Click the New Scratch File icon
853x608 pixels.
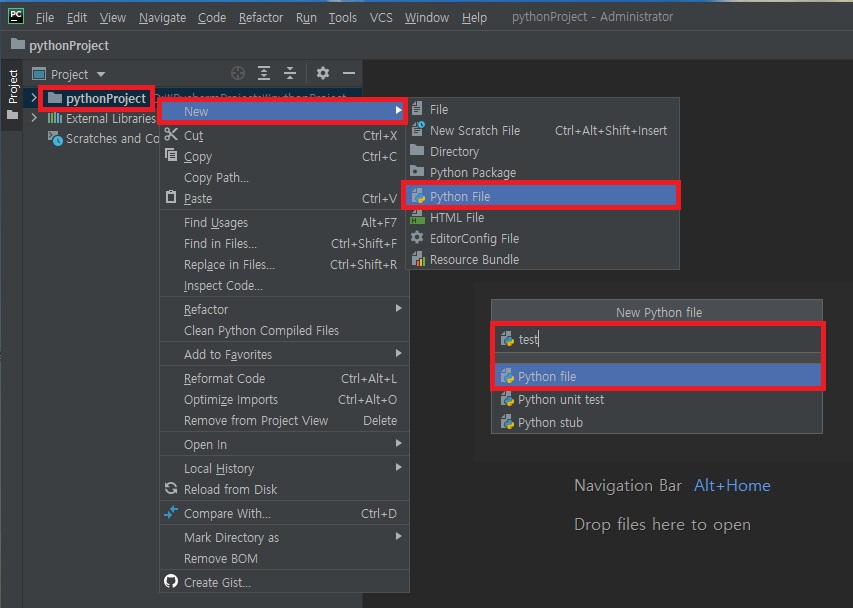pos(417,129)
